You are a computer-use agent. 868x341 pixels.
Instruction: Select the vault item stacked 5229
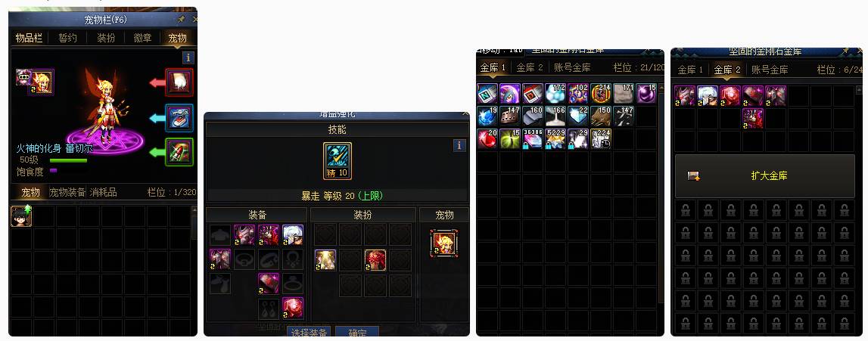555,138
